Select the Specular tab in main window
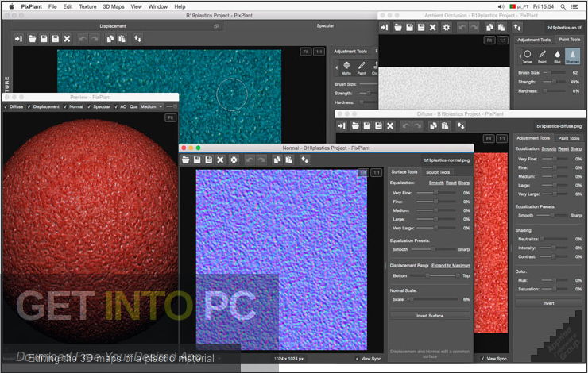This screenshot has width=588, height=373. [x=325, y=26]
